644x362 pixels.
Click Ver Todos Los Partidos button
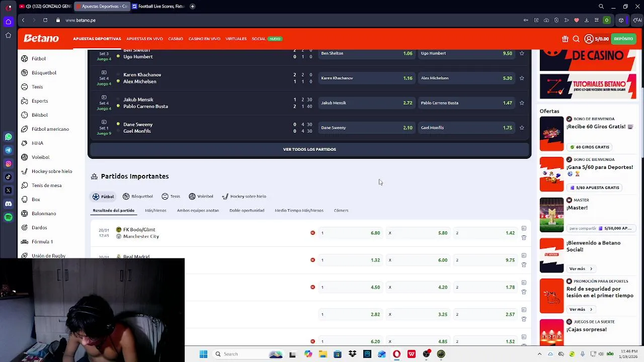[x=309, y=149]
